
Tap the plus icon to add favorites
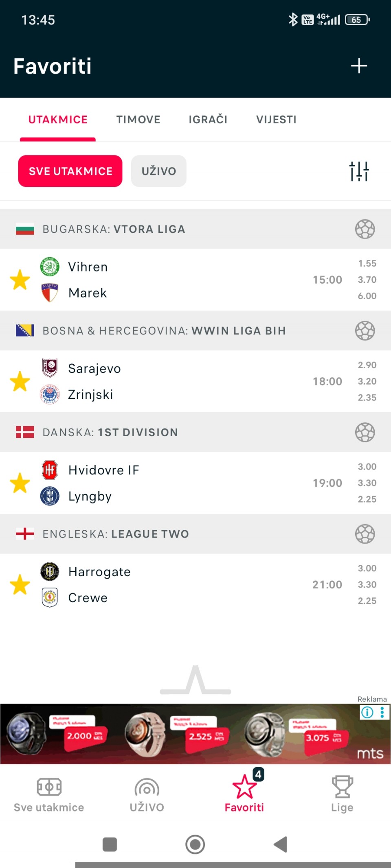tap(359, 66)
